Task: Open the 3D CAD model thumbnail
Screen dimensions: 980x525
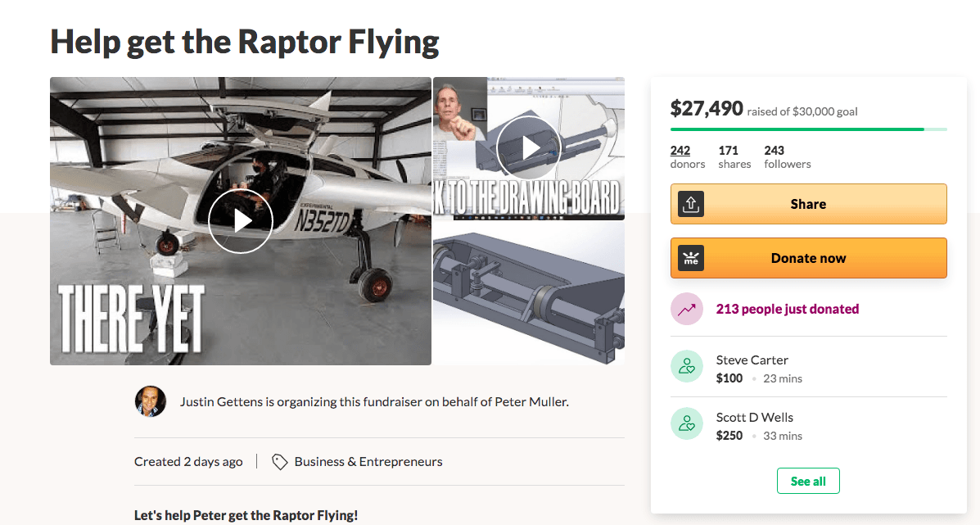Action: point(528,294)
